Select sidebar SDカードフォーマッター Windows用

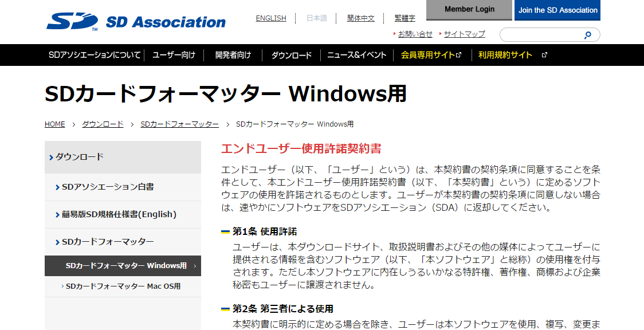(123, 266)
